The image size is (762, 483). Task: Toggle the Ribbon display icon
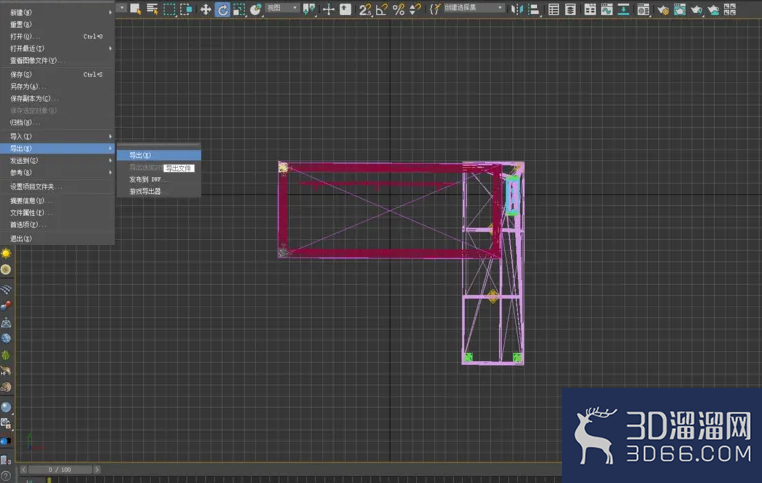(590, 9)
